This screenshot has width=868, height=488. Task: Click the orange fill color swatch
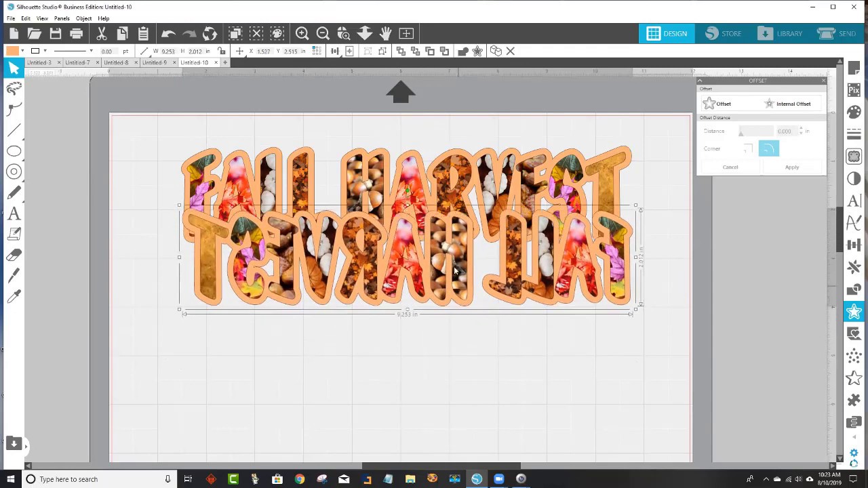tap(12, 52)
